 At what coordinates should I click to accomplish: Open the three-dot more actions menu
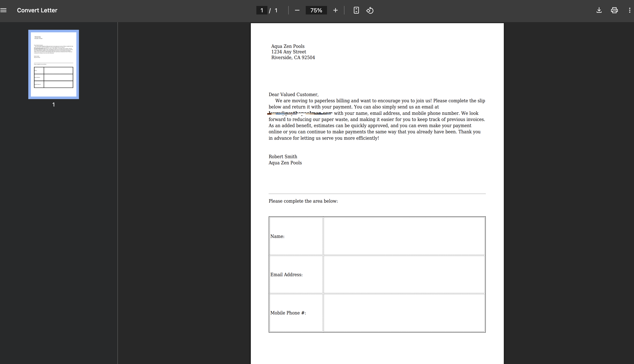[629, 10]
